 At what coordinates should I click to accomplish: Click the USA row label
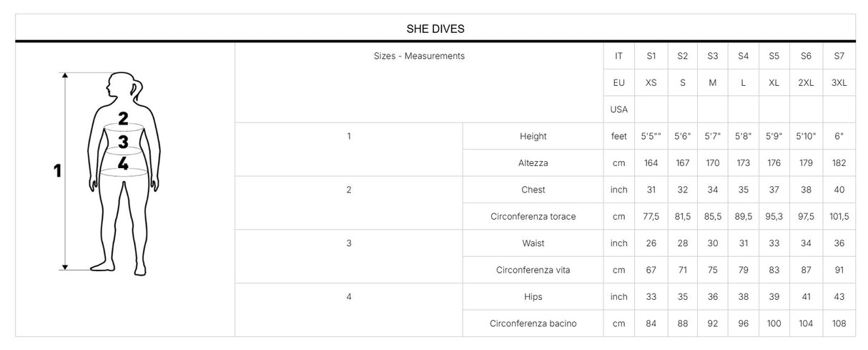618,110
